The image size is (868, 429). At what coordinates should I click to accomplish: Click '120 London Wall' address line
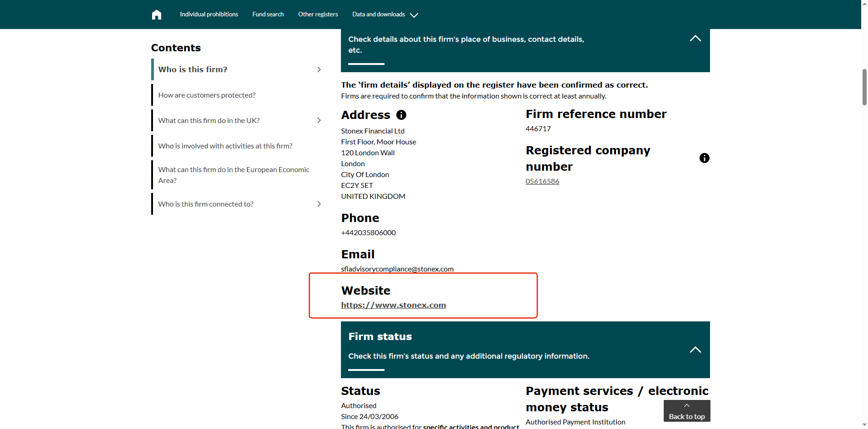(x=368, y=153)
